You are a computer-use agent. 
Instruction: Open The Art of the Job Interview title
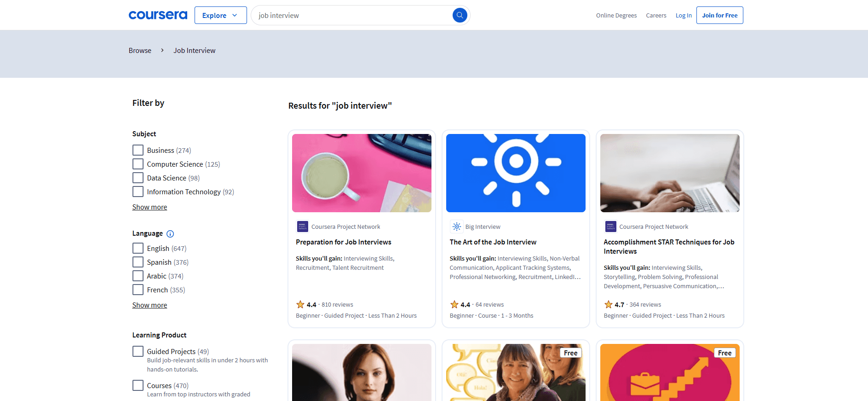click(493, 242)
